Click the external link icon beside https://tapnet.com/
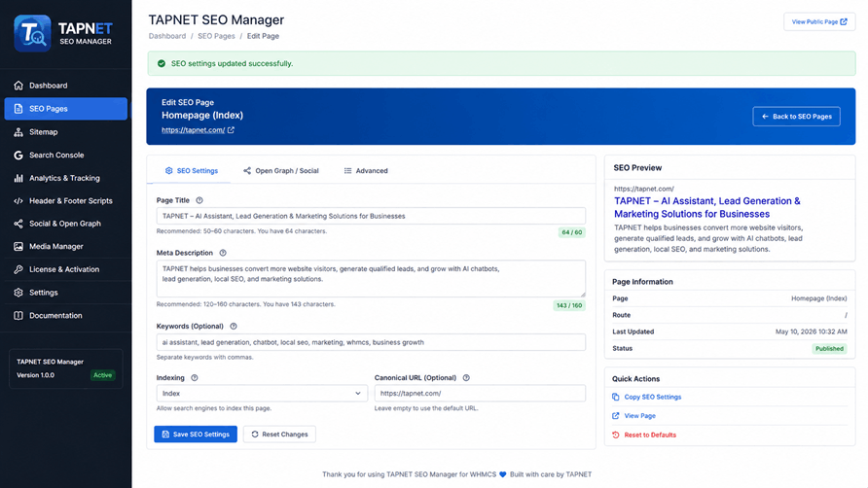868x488 pixels. 231,130
